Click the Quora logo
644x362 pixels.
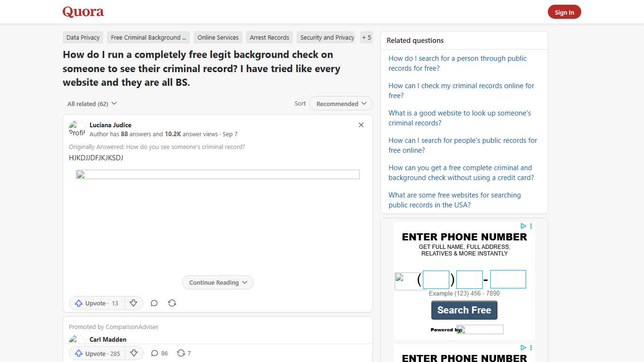(83, 12)
